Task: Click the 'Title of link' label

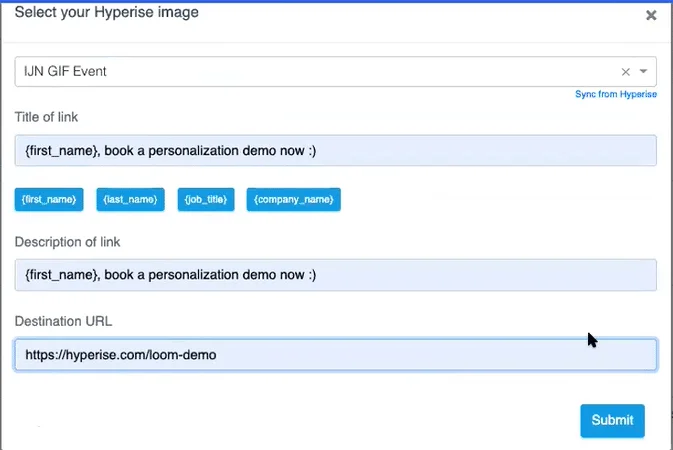Action: (x=46, y=117)
